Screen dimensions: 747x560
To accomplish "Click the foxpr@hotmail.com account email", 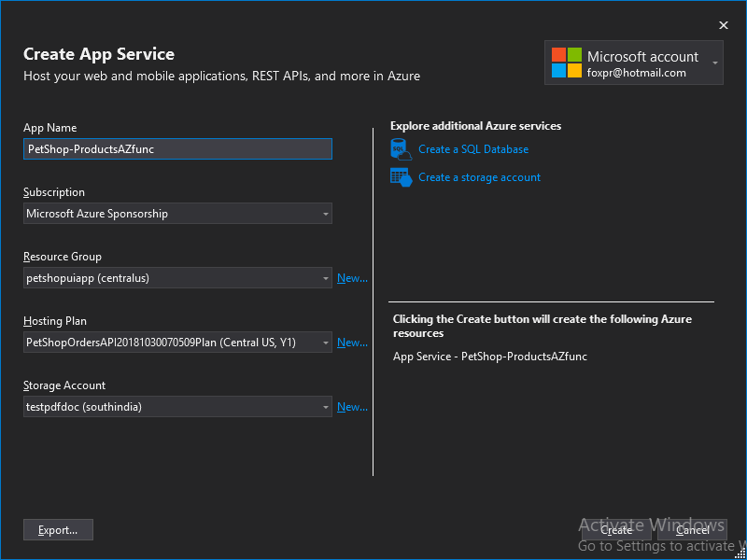I will click(x=637, y=73).
